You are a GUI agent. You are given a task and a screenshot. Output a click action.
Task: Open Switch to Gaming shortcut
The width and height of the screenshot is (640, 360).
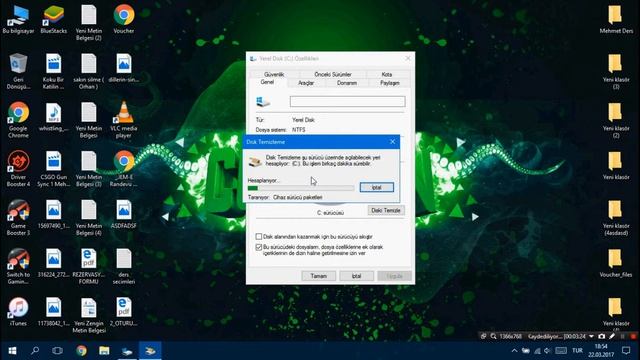tap(18, 266)
